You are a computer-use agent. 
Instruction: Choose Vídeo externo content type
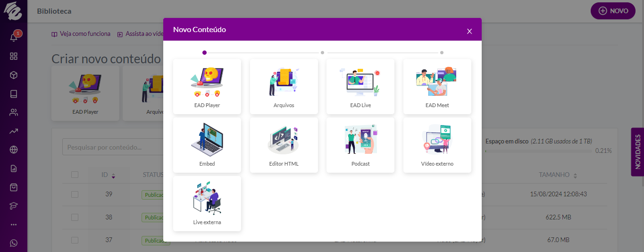437,145
